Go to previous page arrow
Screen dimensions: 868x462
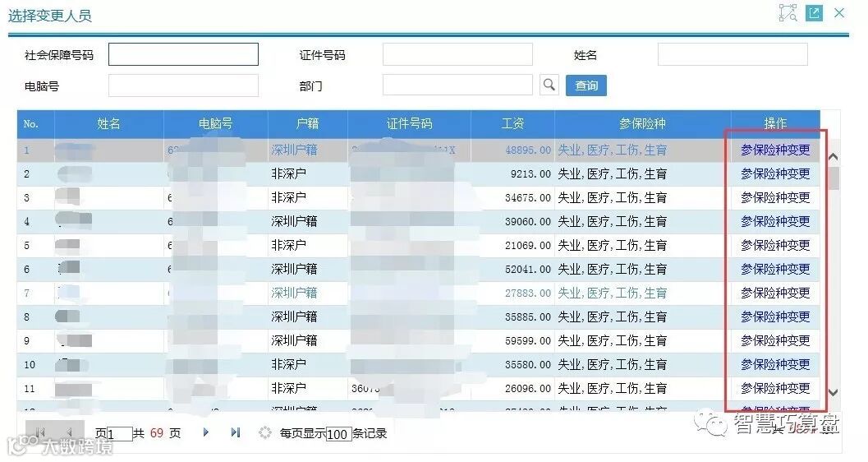69,432
